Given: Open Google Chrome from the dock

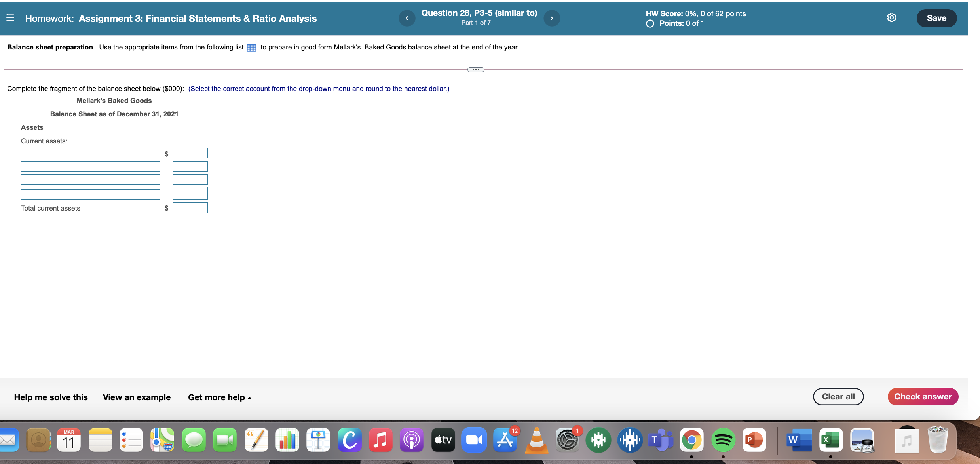Looking at the screenshot, I should coord(692,439).
